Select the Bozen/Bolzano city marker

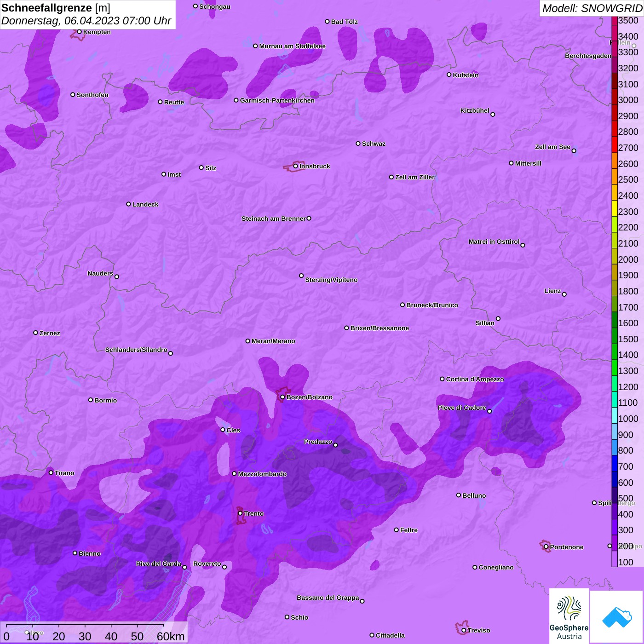[282, 397]
